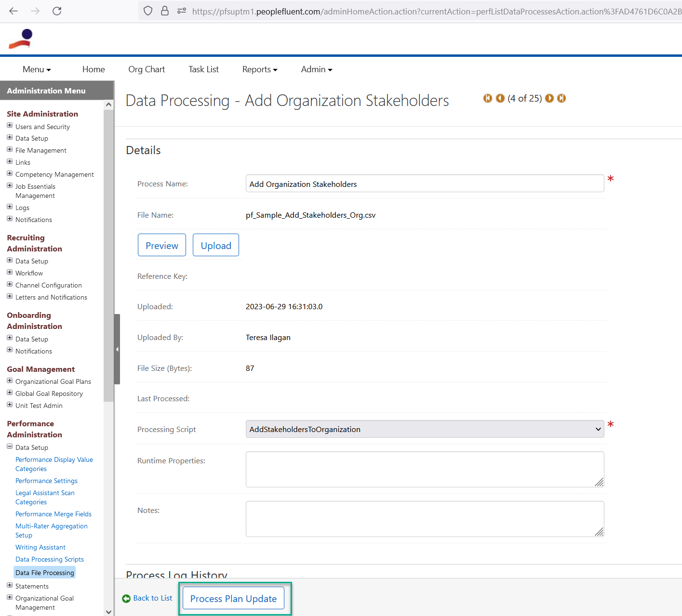The width and height of the screenshot is (682, 616).
Task: Go back using the browser back arrow
Action: click(x=13, y=11)
